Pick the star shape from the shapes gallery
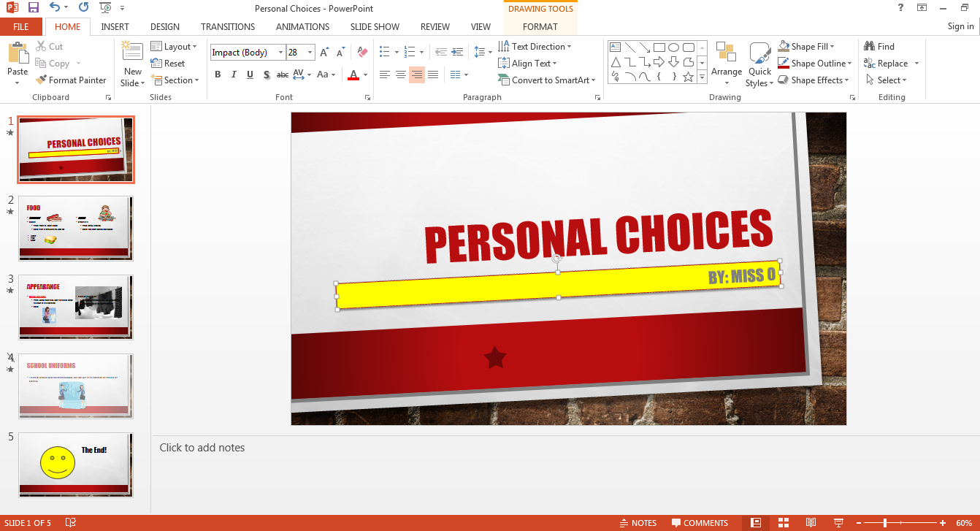 pyautogui.click(x=688, y=77)
